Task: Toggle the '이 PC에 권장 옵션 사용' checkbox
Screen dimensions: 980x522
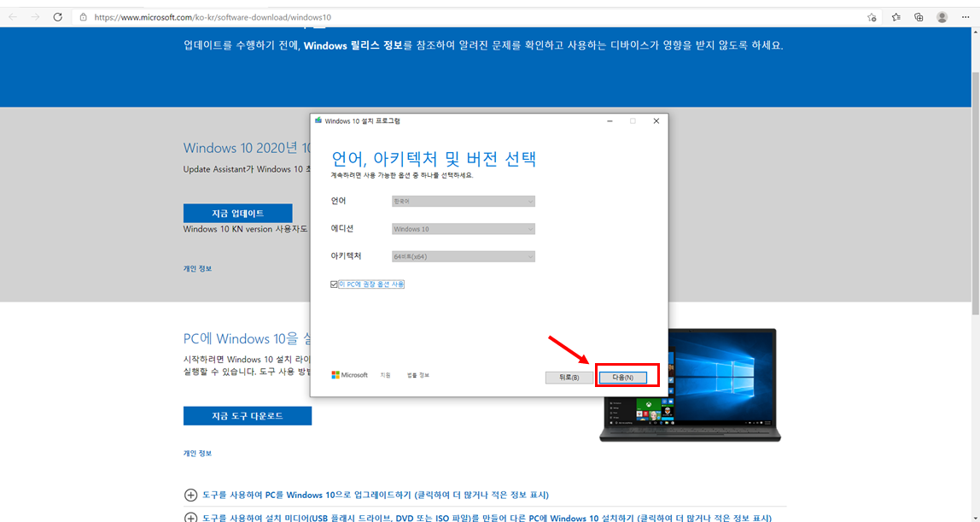Action: [x=334, y=284]
